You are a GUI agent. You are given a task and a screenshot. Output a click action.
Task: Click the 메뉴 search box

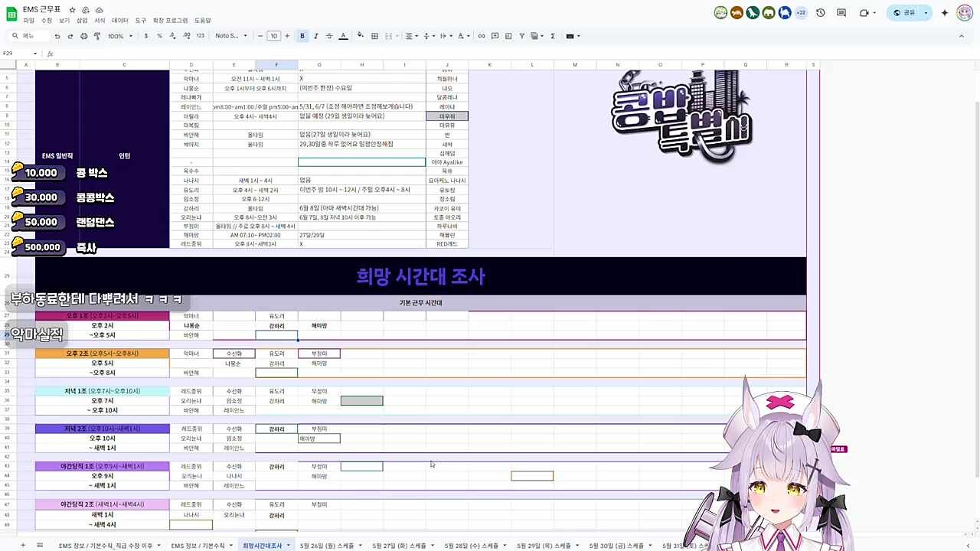click(x=28, y=36)
